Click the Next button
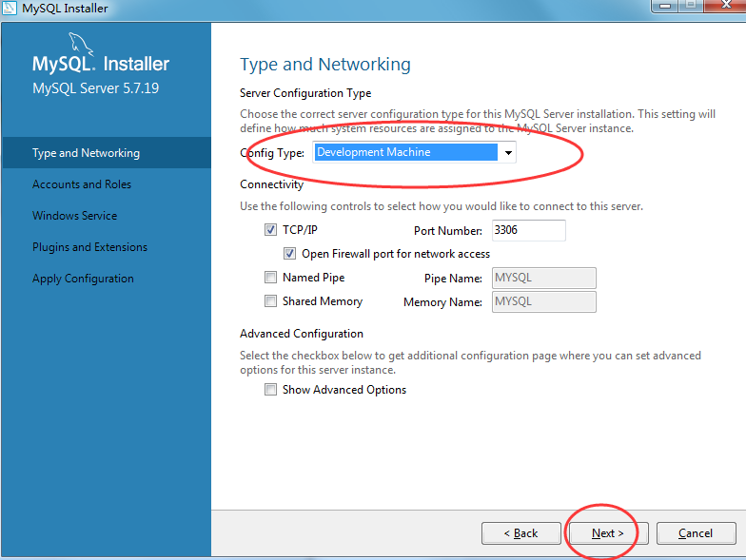The height and width of the screenshot is (560, 746). tap(609, 533)
